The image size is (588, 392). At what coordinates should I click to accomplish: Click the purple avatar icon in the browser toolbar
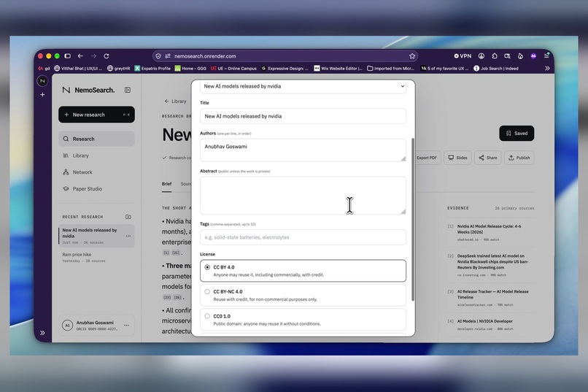533,56
